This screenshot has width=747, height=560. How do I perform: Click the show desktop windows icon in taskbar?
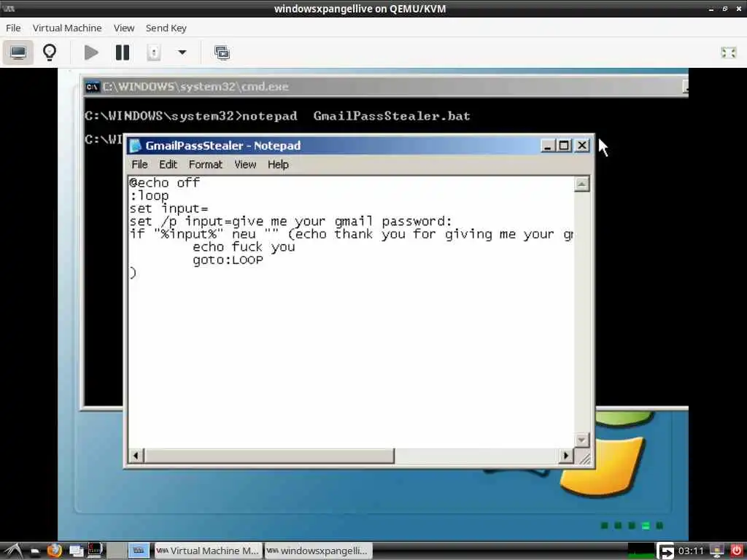76,551
